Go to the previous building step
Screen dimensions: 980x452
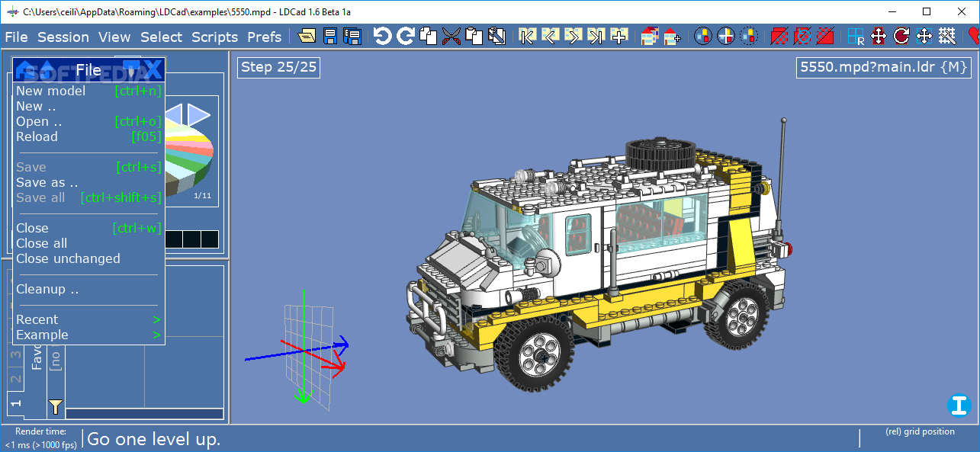coord(550,36)
